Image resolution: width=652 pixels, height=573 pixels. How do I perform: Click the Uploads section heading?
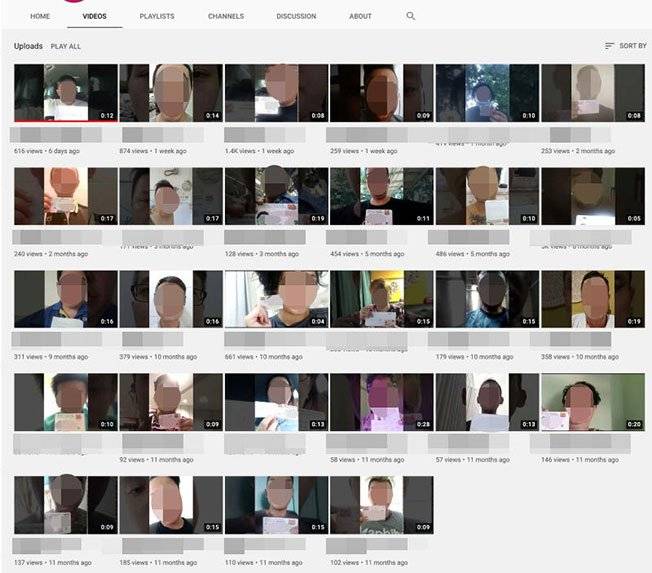pyautogui.click(x=28, y=46)
